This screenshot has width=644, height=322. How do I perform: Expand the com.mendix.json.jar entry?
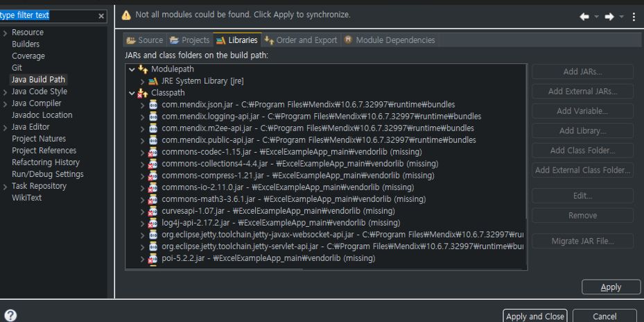[143, 105]
